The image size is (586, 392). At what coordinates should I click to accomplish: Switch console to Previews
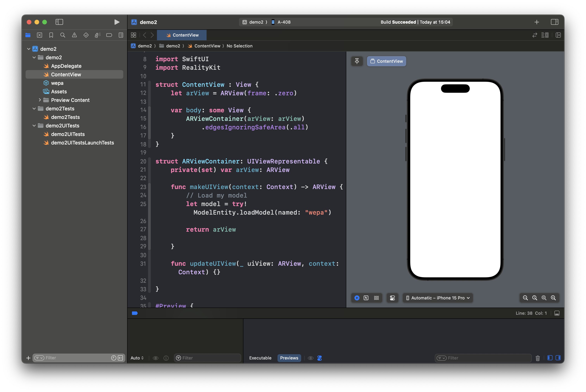[x=289, y=358]
